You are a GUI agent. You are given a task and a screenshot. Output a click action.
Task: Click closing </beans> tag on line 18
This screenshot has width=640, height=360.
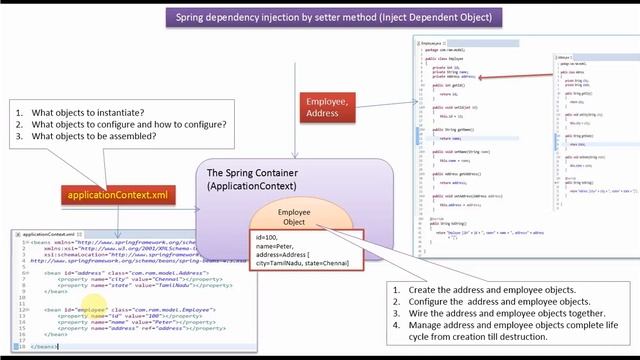(44, 347)
